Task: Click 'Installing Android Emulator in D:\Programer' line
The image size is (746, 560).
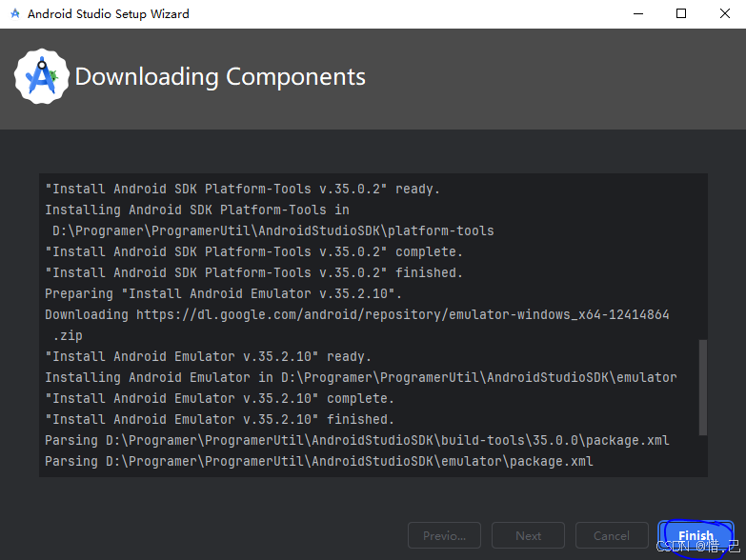Action: (361, 377)
